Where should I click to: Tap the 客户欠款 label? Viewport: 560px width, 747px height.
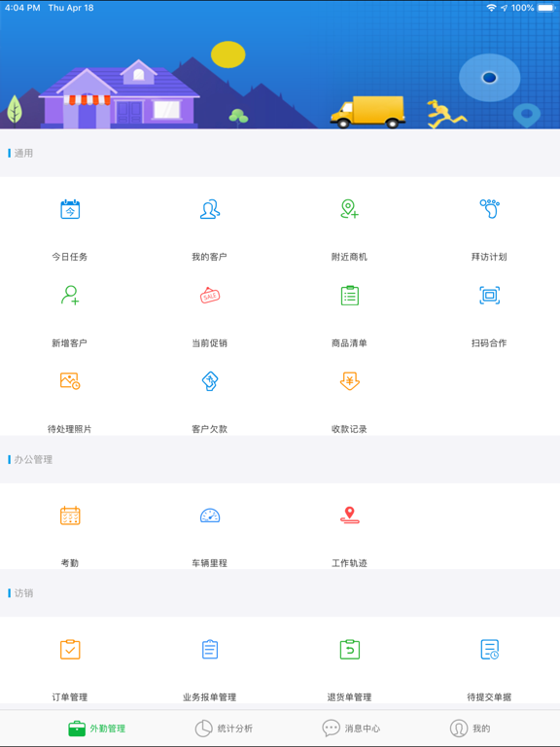(x=210, y=429)
